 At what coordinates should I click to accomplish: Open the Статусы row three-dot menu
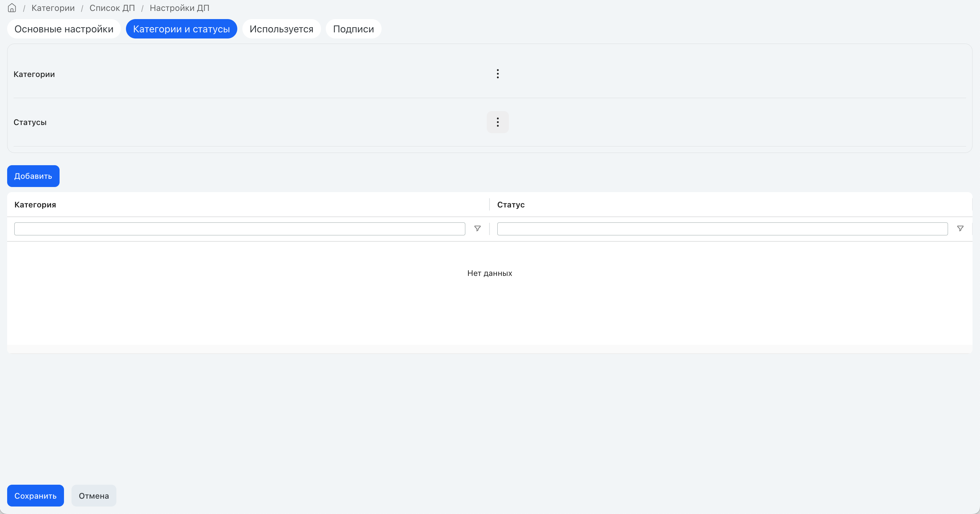(x=498, y=122)
